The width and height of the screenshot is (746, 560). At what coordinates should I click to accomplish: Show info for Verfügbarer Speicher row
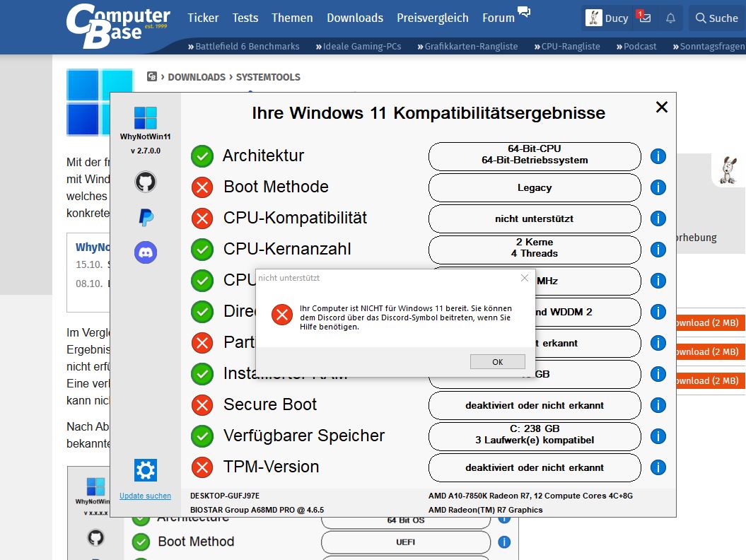click(658, 436)
